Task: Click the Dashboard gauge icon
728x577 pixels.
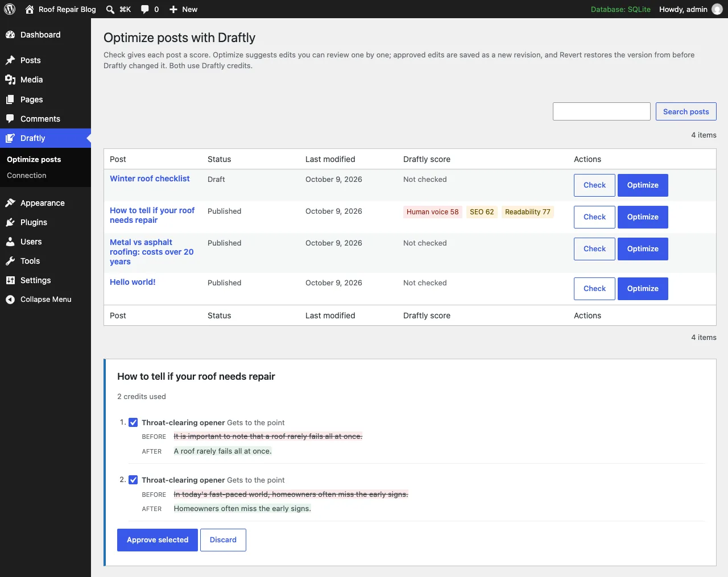Action: 10,35
